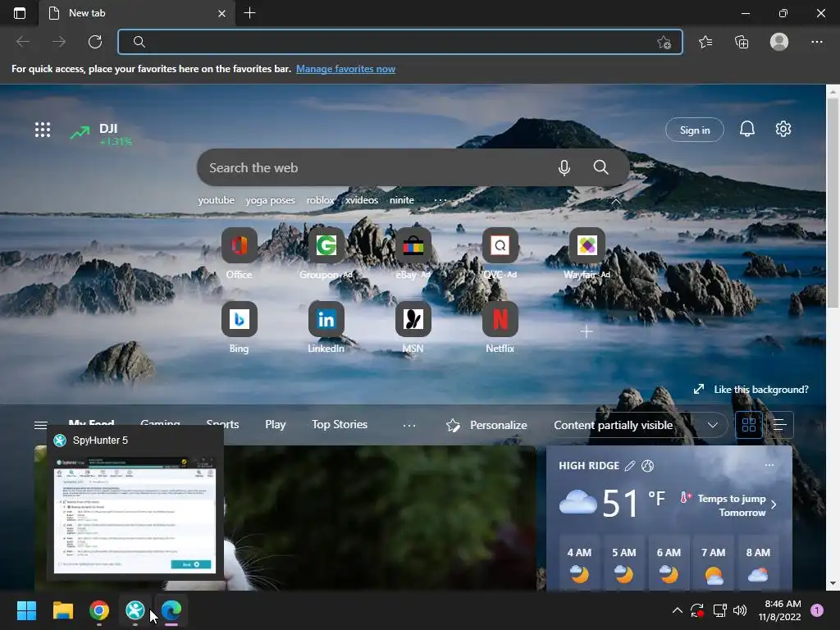Add a new quick link site
This screenshot has width=840, height=630.
pos(587,332)
